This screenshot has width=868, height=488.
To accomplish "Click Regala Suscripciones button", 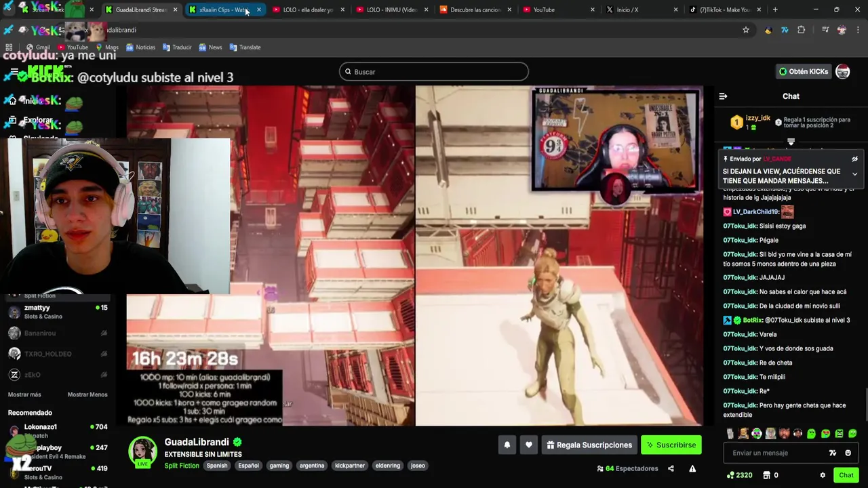I will point(589,445).
